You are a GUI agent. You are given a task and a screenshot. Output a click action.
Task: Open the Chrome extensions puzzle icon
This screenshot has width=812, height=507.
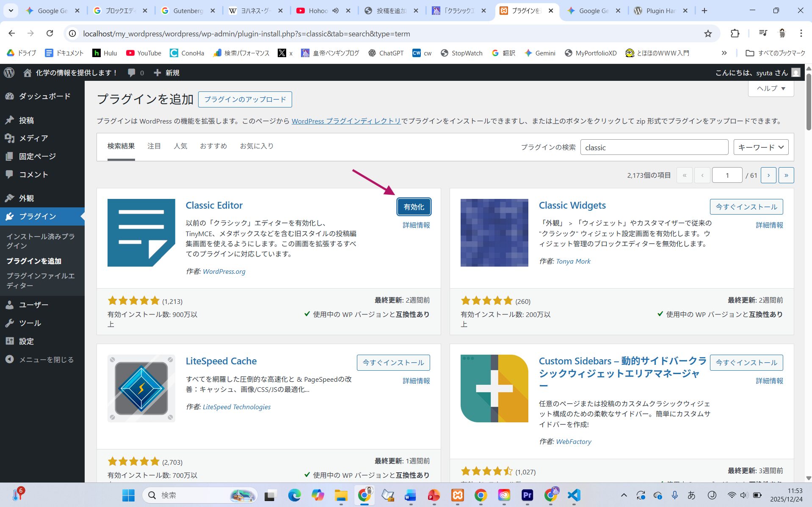tap(735, 33)
